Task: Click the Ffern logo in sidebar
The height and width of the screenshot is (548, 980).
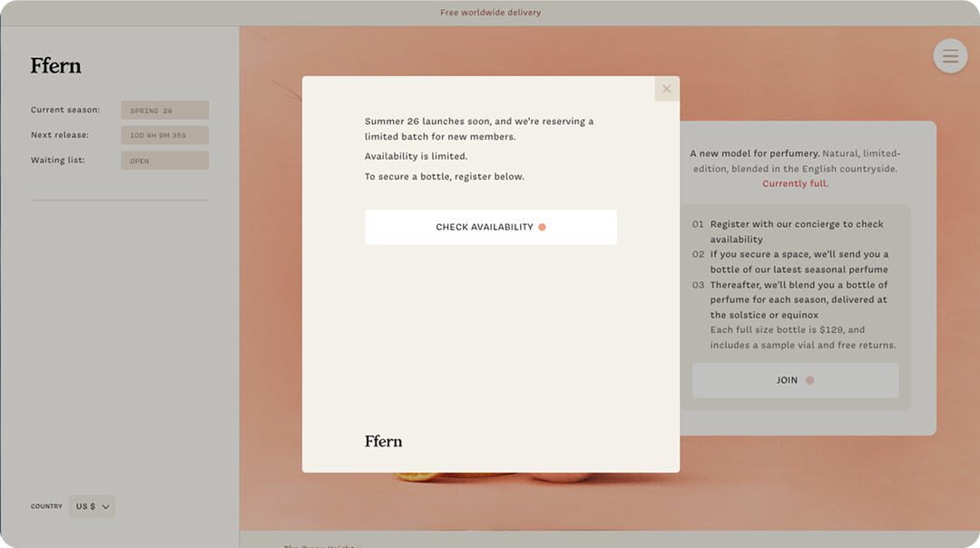Action: pyautogui.click(x=55, y=65)
